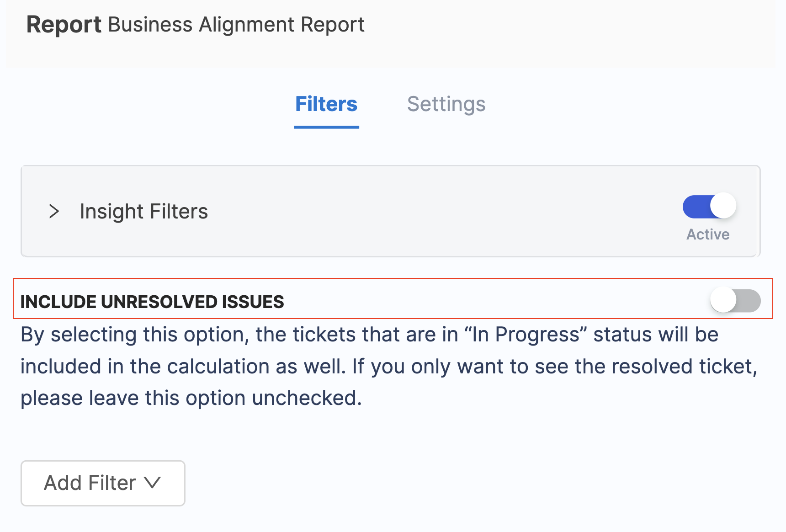Select the Filters tab
This screenshot has height=532, width=786.
coord(326,104)
